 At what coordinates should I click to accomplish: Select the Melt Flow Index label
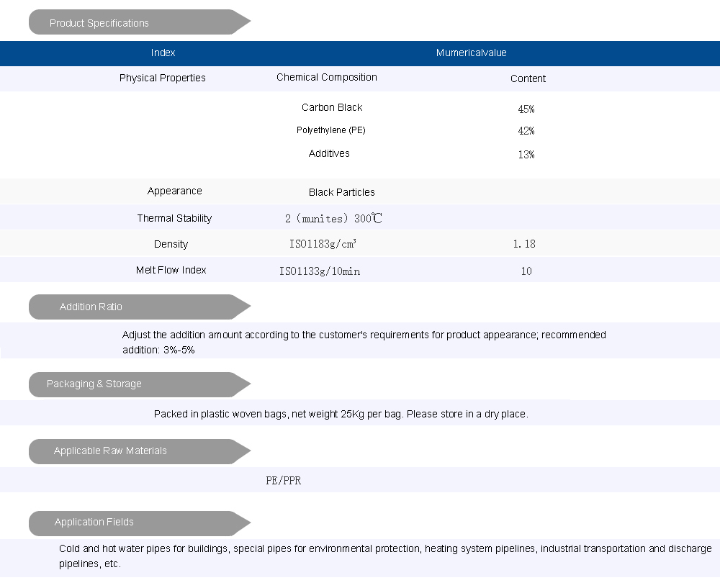171,270
